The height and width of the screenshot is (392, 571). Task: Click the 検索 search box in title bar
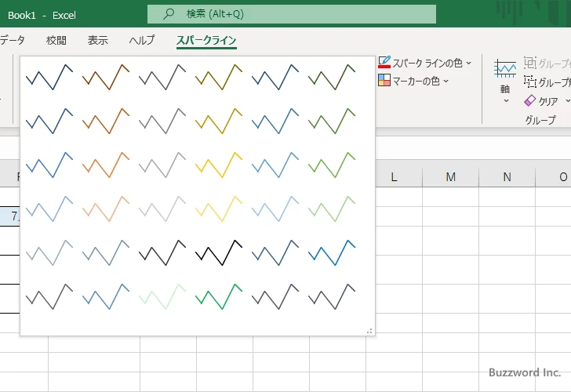click(x=292, y=14)
